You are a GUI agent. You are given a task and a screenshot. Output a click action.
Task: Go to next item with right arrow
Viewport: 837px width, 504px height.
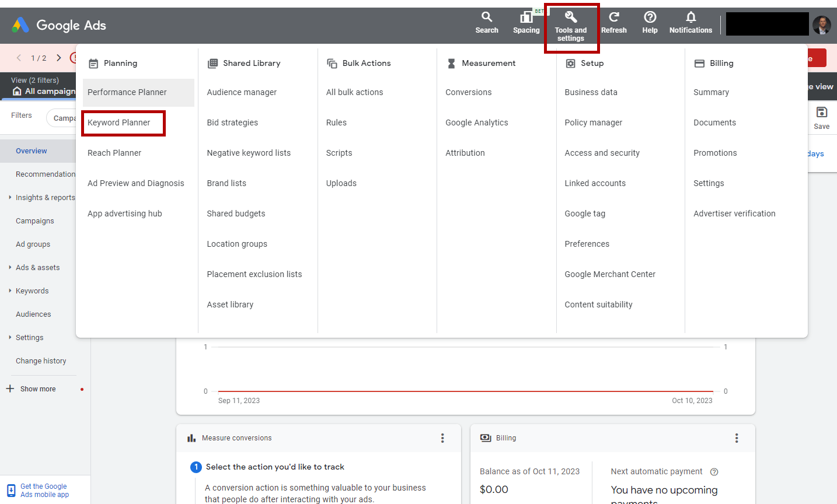pos(58,58)
